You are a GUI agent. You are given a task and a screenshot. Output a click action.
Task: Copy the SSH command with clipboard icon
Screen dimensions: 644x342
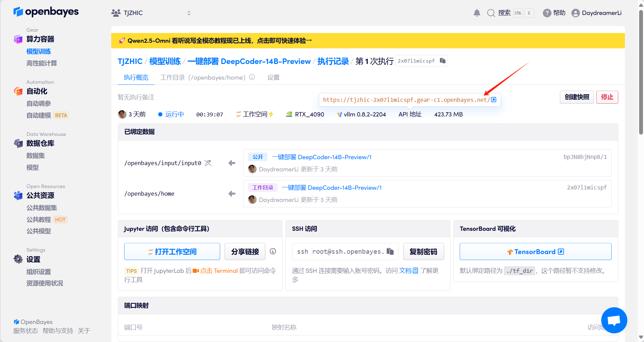(x=390, y=251)
